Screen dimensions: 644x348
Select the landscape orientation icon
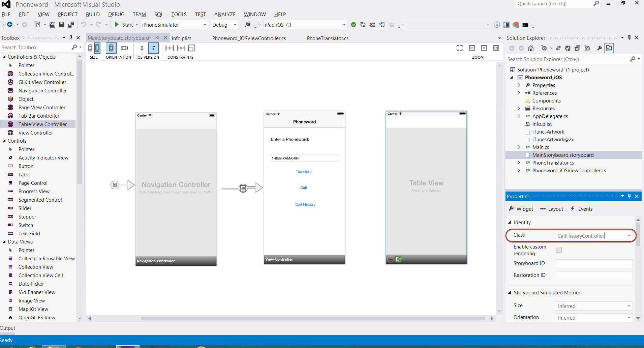(124, 48)
